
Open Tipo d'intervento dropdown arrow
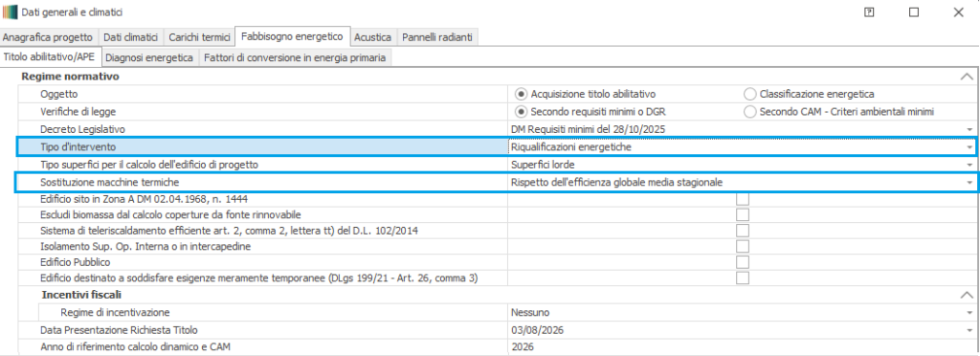tap(969, 147)
